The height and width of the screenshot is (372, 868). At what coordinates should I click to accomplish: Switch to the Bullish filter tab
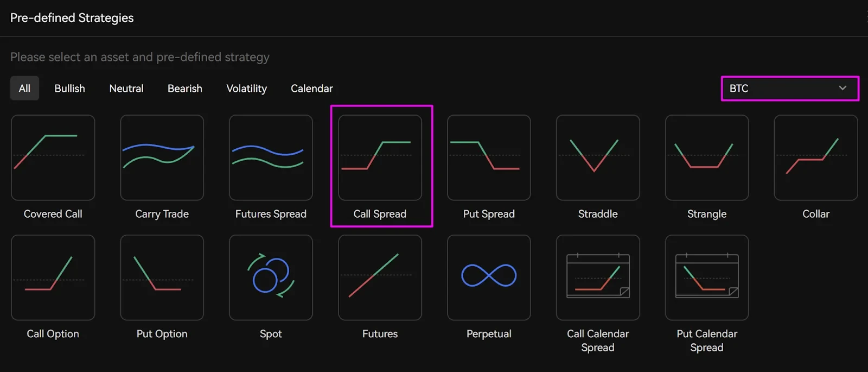(x=69, y=89)
